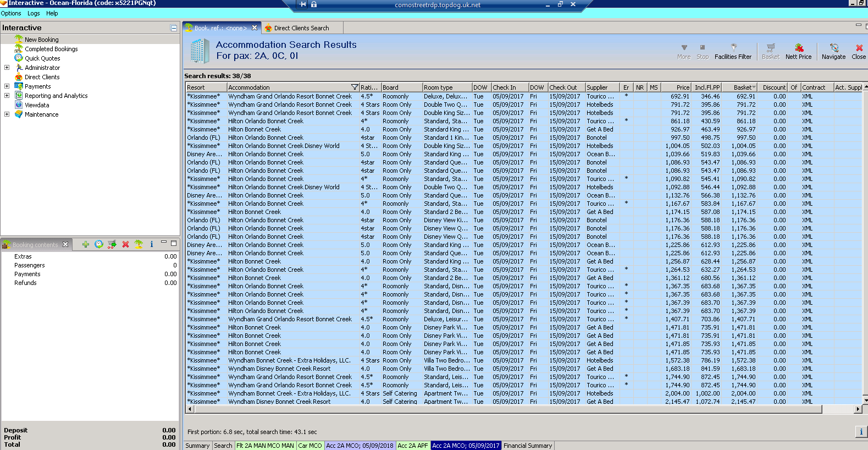Open the Acc 2A APF tab

pos(412,446)
